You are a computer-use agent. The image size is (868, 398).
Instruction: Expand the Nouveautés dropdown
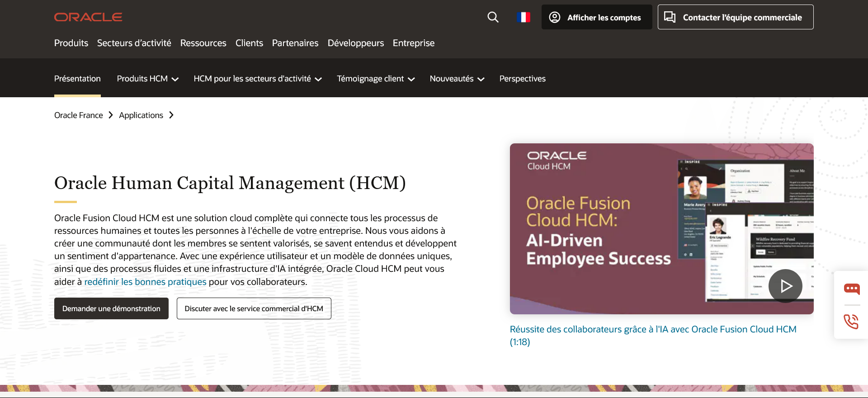point(457,79)
